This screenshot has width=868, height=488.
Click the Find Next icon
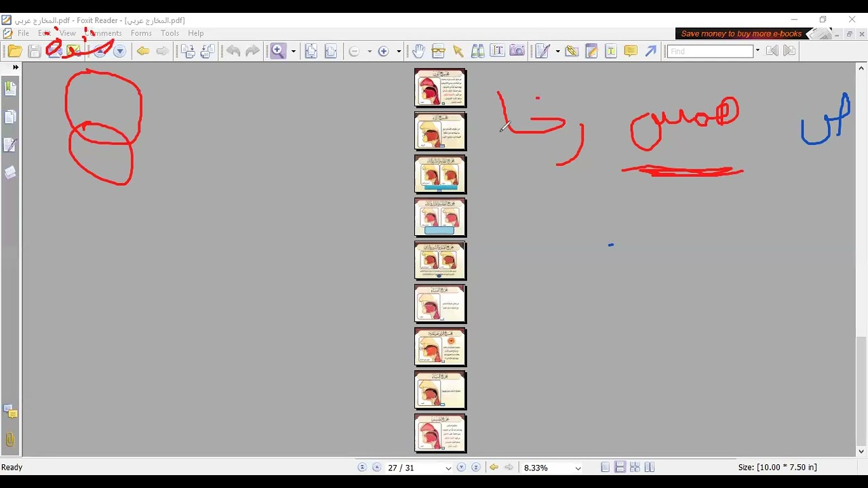pyautogui.click(x=789, y=51)
